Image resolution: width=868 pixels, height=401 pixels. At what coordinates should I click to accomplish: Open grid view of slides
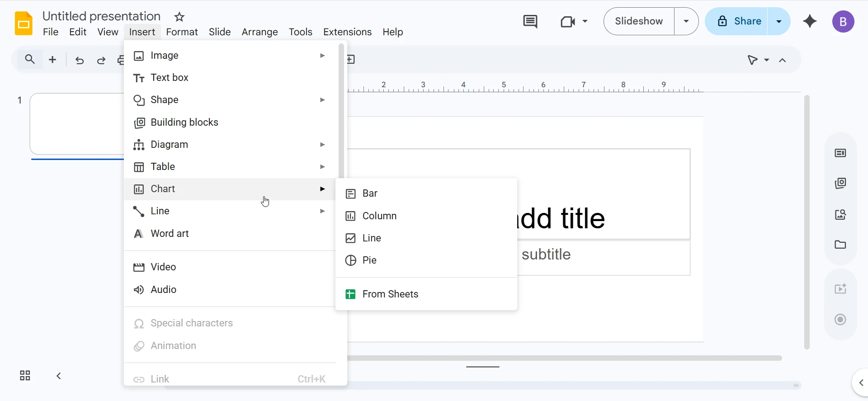tap(25, 376)
